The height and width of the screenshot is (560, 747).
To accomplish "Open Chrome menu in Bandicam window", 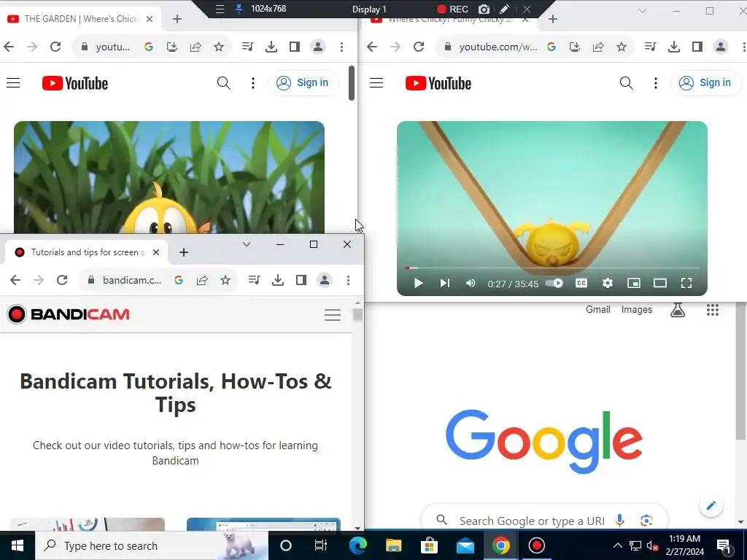I will tap(348, 280).
